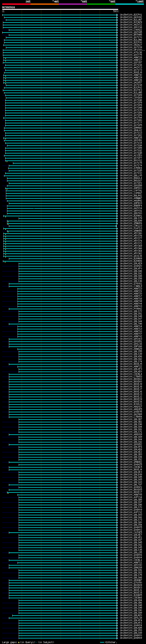
Task: Click the cyan ~100% identity legend segment
Action: [x=130, y=4]
